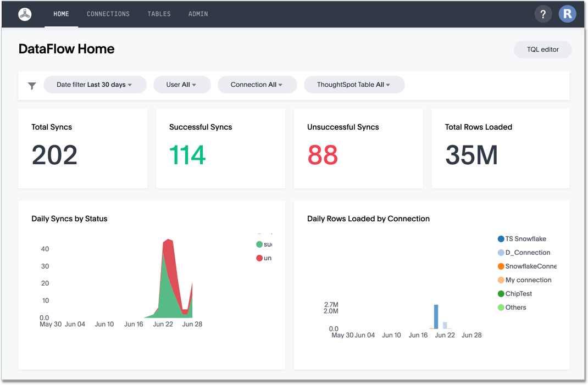Screen dimensions: 588x385
Task: Toggle the TS Snowflake legend entry
Action: (x=500, y=239)
